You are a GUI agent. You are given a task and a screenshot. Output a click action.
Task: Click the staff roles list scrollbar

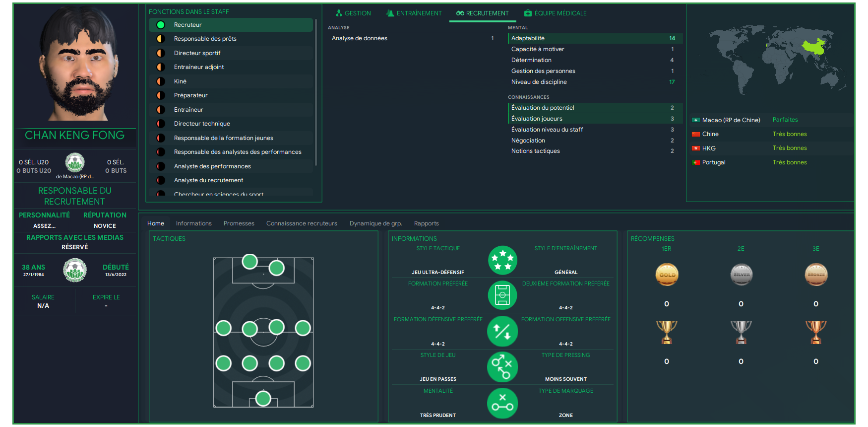click(316, 92)
